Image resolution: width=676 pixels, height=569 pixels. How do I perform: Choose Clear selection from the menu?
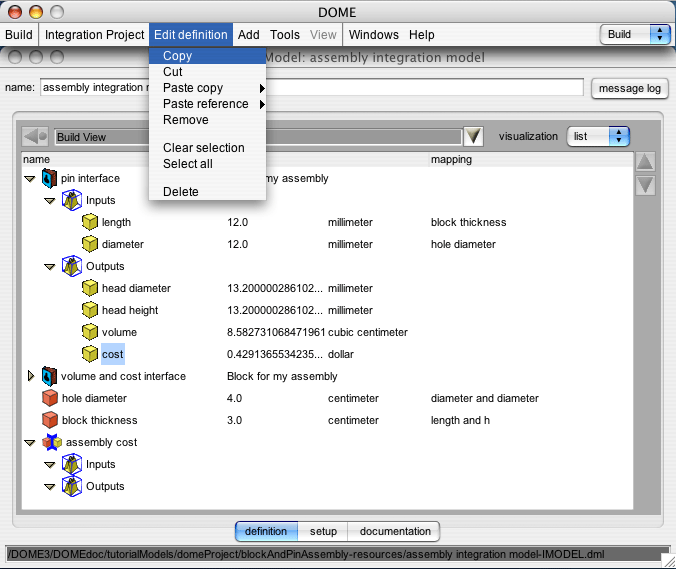coord(207,148)
